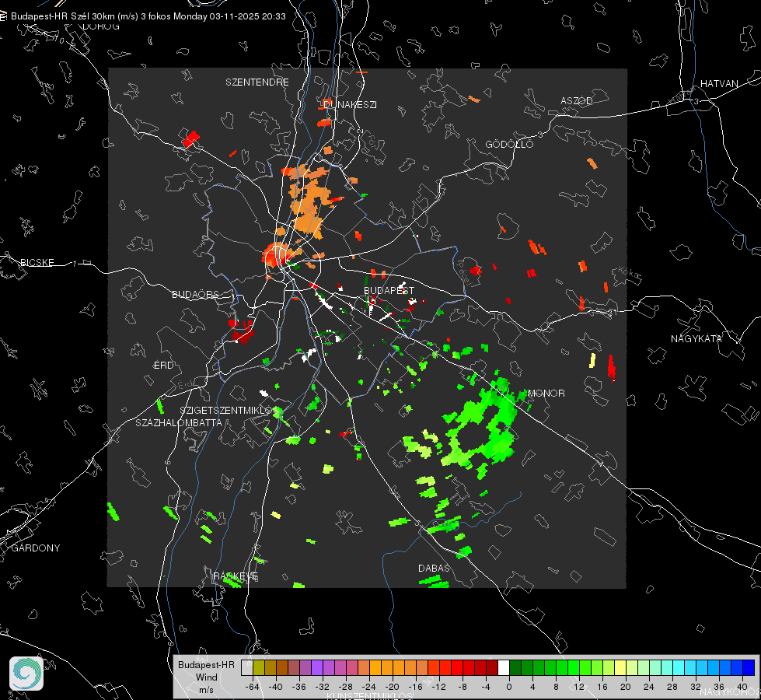761x700 pixels.
Task: Click the ASZOD town label
Action: coord(577,100)
